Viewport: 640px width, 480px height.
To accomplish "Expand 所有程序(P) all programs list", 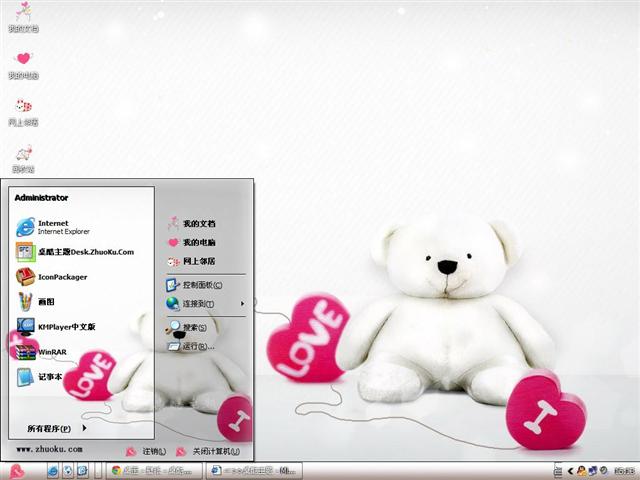I will pyautogui.click(x=57, y=429).
